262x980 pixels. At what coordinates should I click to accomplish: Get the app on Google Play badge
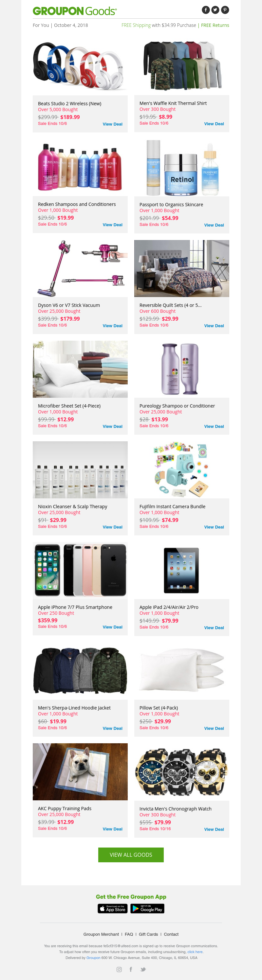coord(147,909)
